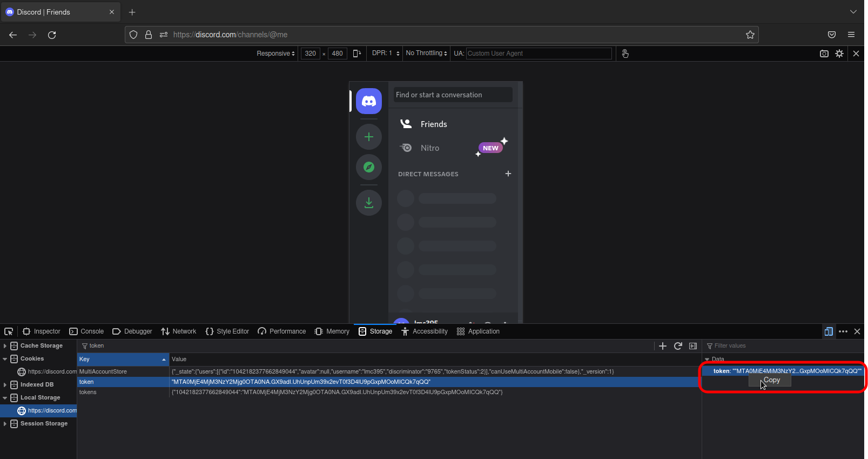Click the viewport height field 480

pyautogui.click(x=337, y=54)
